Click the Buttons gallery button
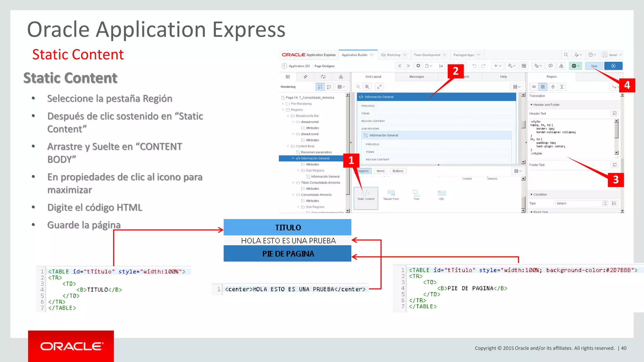Screen dimensions: 644x362 tap(398, 171)
